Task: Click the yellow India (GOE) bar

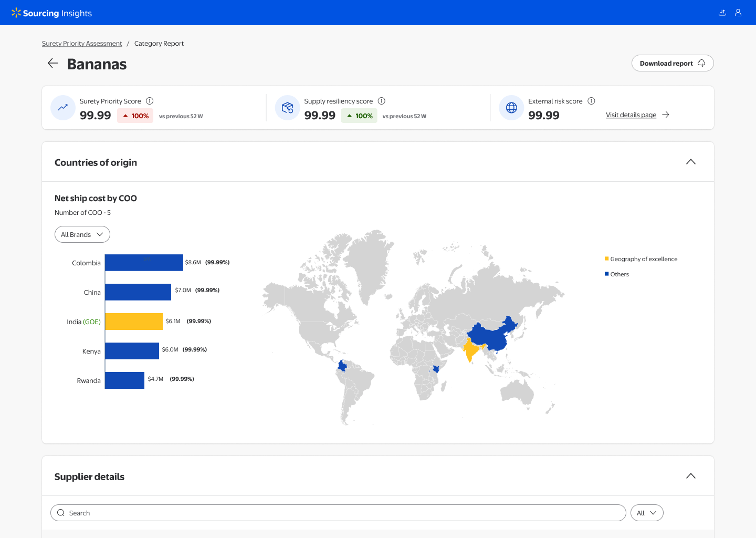Action: (134, 322)
